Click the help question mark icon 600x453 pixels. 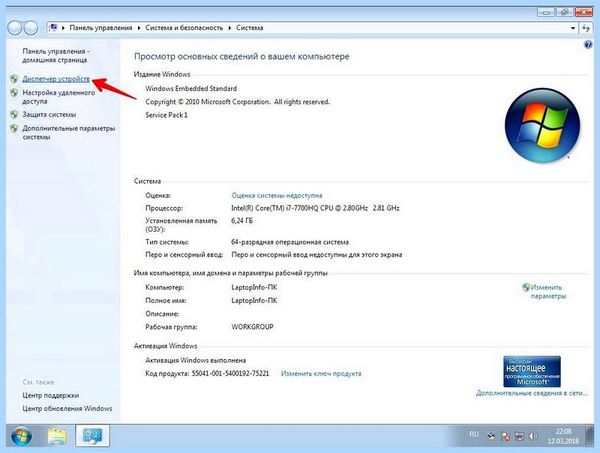coord(588,45)
